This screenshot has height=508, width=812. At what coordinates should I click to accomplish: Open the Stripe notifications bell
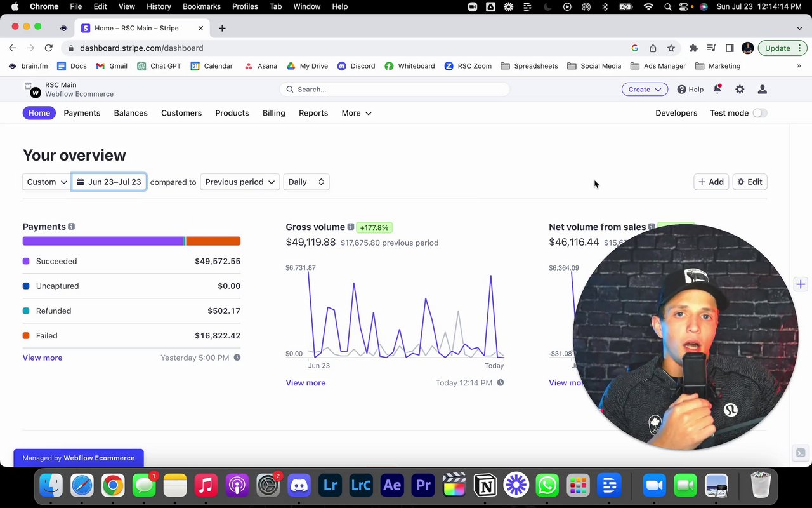717,90
